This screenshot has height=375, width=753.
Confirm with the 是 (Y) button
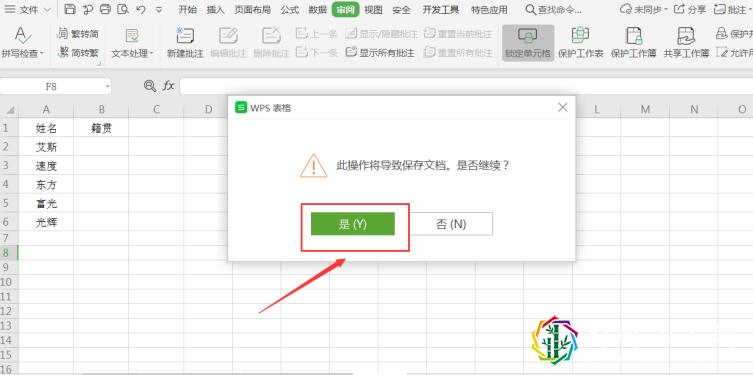[353, 224]
